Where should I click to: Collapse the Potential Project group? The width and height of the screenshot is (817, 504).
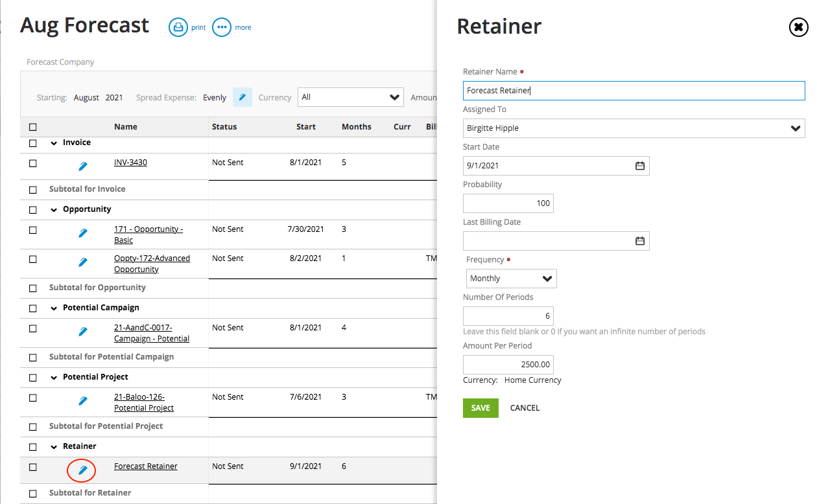pyautogui.click(x=54, y=378)
